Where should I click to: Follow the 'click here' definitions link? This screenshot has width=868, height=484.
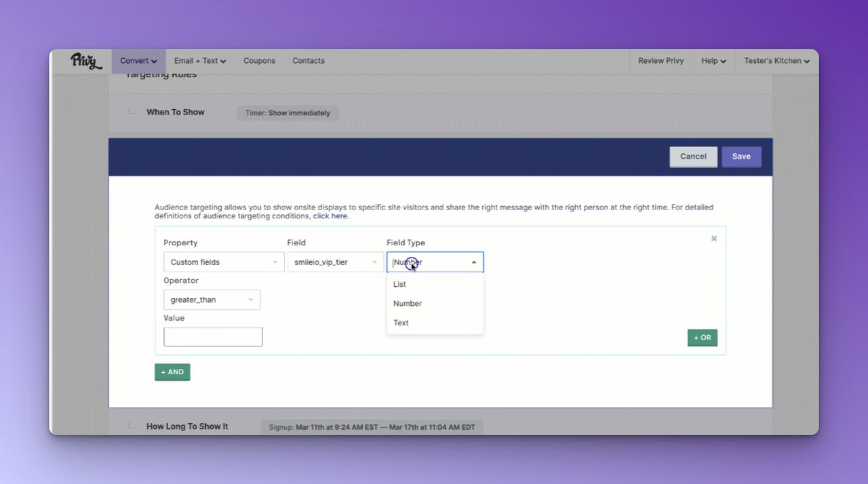[330, 216]
